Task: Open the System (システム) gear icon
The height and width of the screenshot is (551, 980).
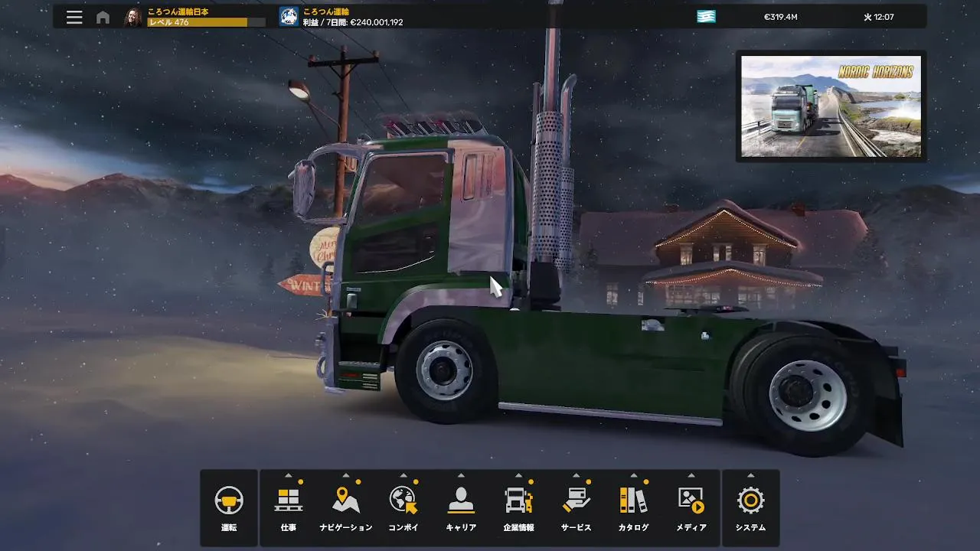Action: pyautogui.click(x=750, y=501)
